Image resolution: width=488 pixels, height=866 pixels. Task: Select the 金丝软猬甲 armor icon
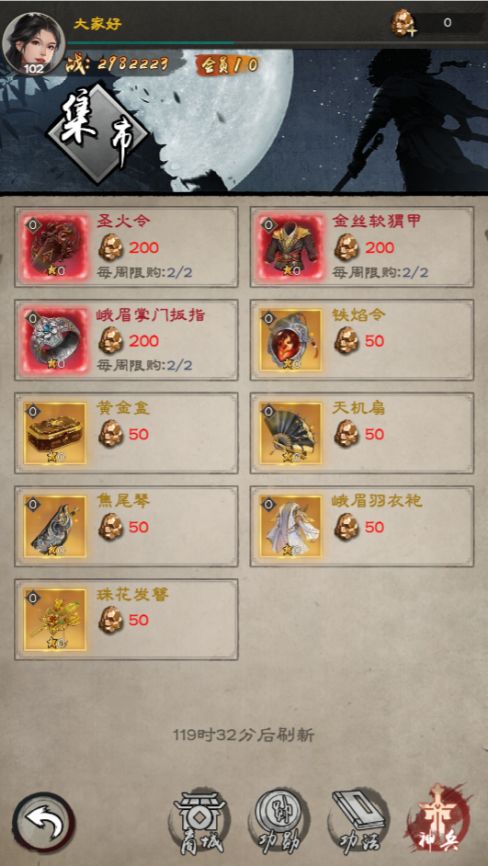(291, 247)
